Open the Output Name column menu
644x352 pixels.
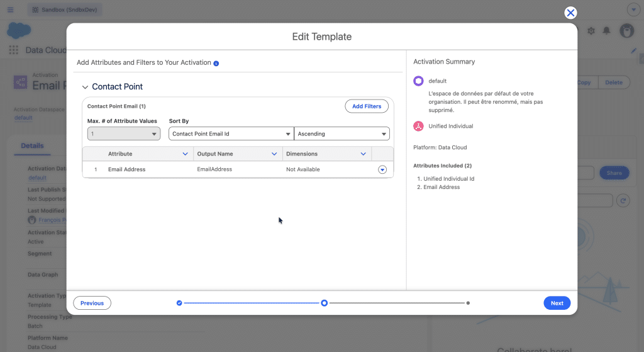(x=274, y=154)
